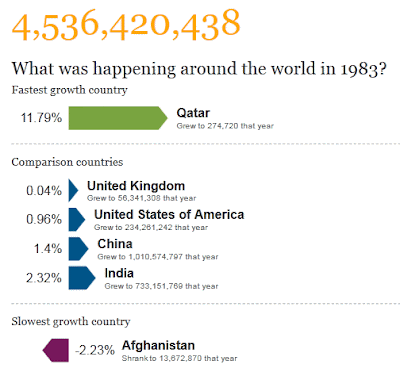Click the blue India growth arrow

tap(82, 278)
